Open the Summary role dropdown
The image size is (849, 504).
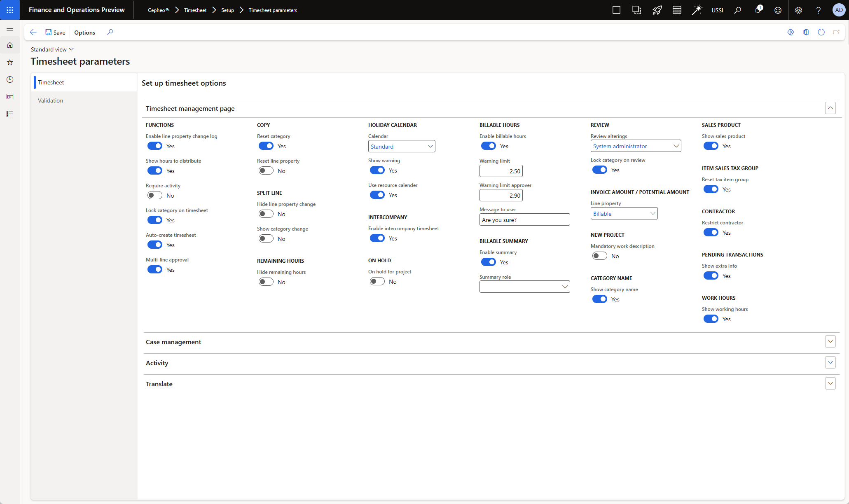tap(565, 287)
